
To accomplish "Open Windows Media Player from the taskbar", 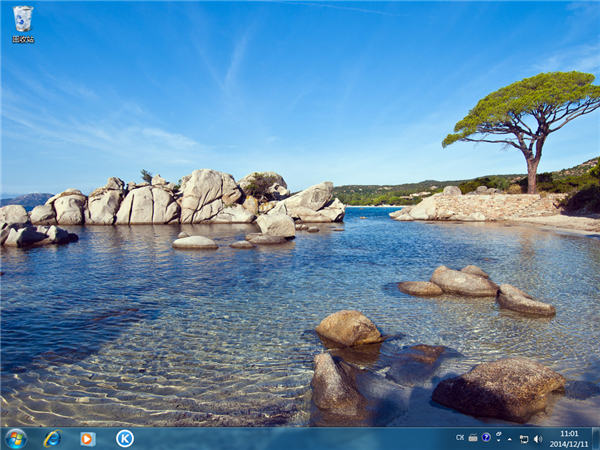I will [88, 438].
